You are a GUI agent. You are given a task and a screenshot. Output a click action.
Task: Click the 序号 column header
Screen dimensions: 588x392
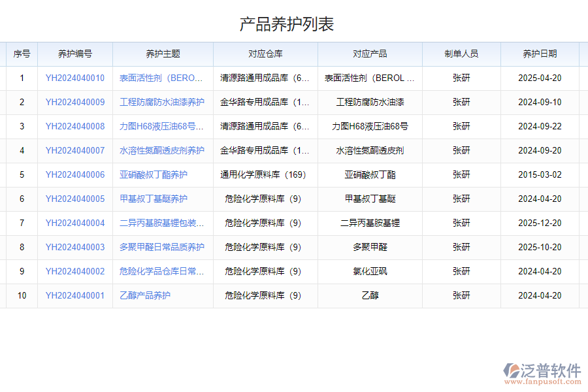click(22, 54)
